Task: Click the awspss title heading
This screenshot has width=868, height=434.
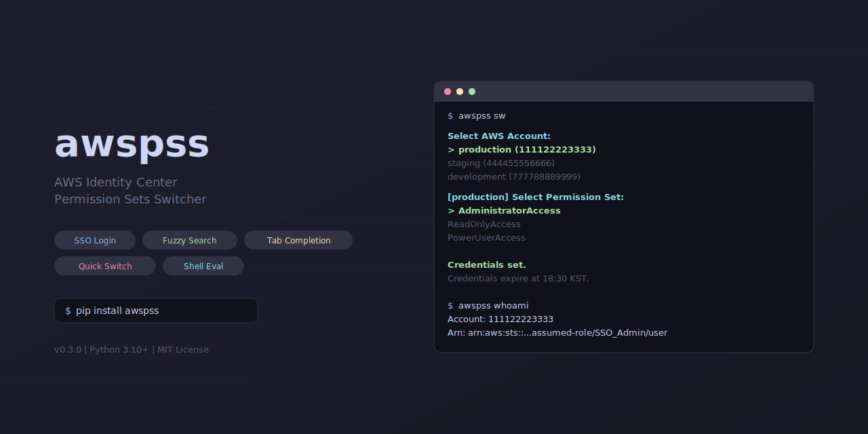Action: point(132,144)
